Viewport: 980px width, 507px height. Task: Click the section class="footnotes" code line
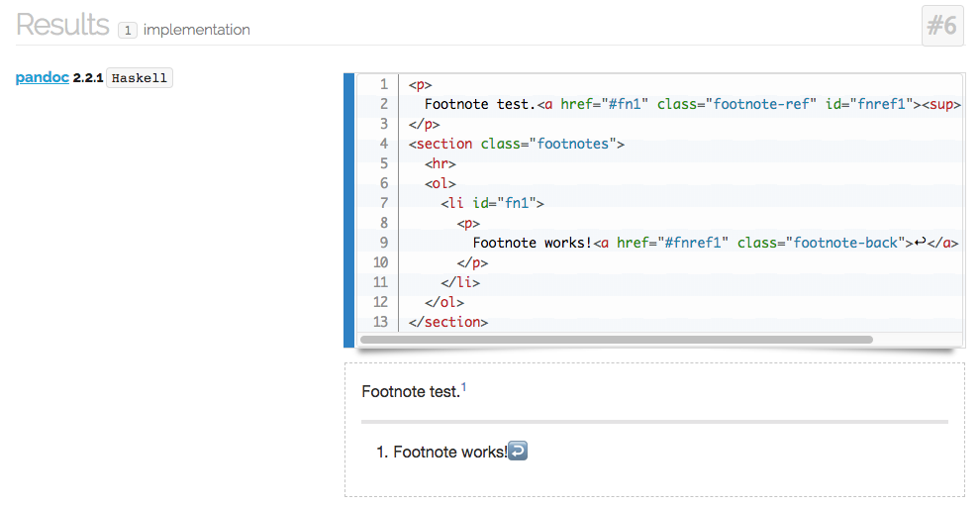516,144
